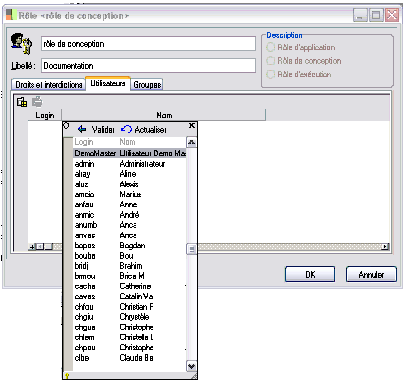The width and height of the screenshot is (406, 381).
Task: Click the Actualiser label in the popup
Action: point(150,129)
